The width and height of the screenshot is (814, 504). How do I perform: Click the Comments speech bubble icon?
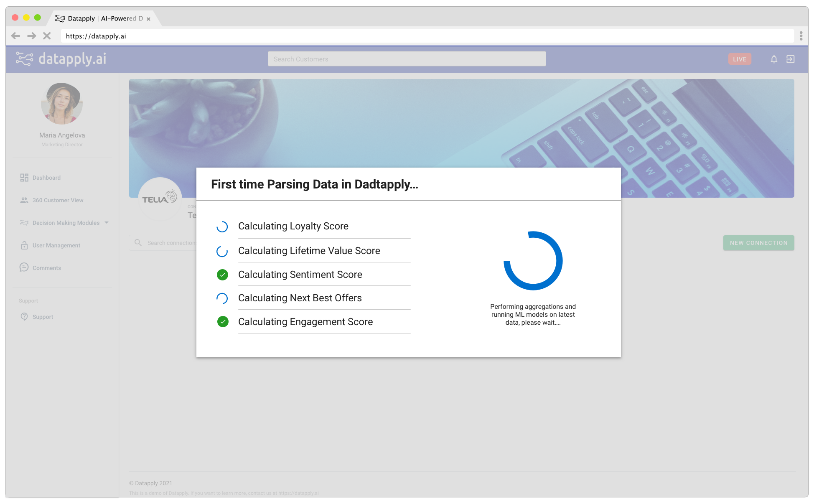(x=24, y=267)
